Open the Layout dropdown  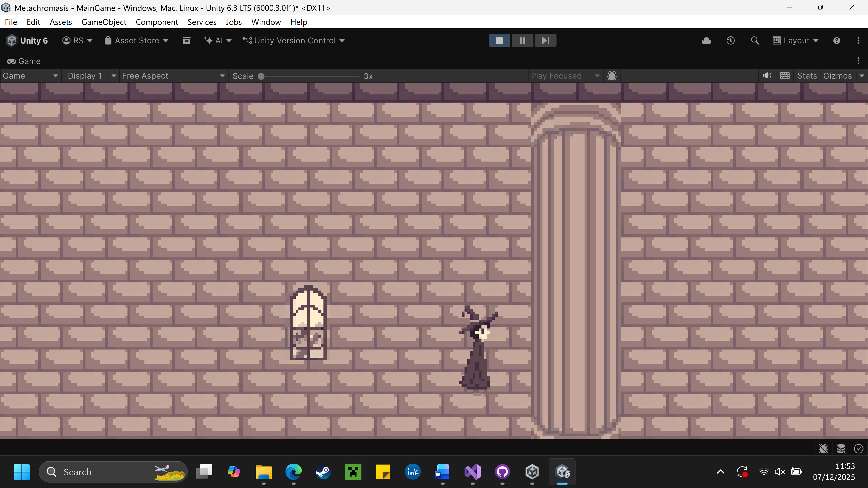795,41
